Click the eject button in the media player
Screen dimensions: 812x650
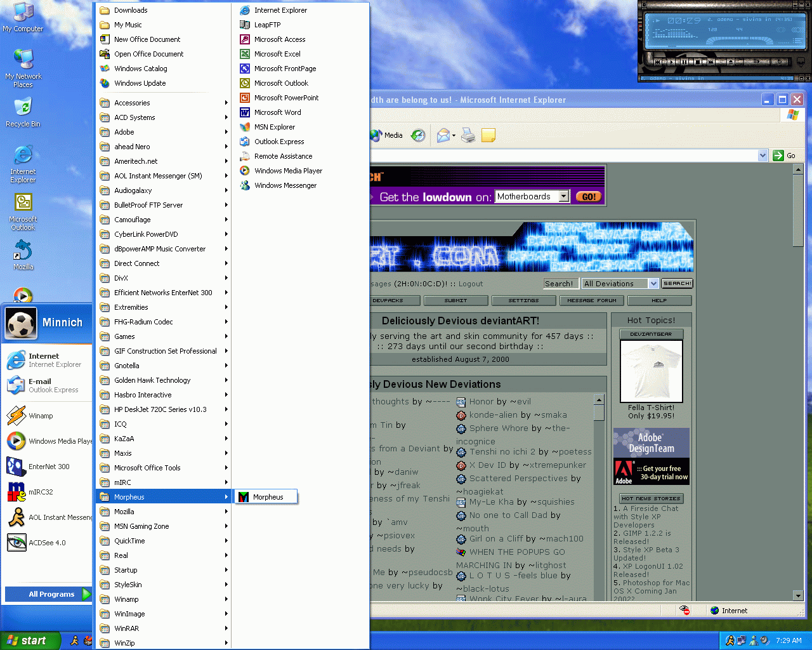coord(731,62)
